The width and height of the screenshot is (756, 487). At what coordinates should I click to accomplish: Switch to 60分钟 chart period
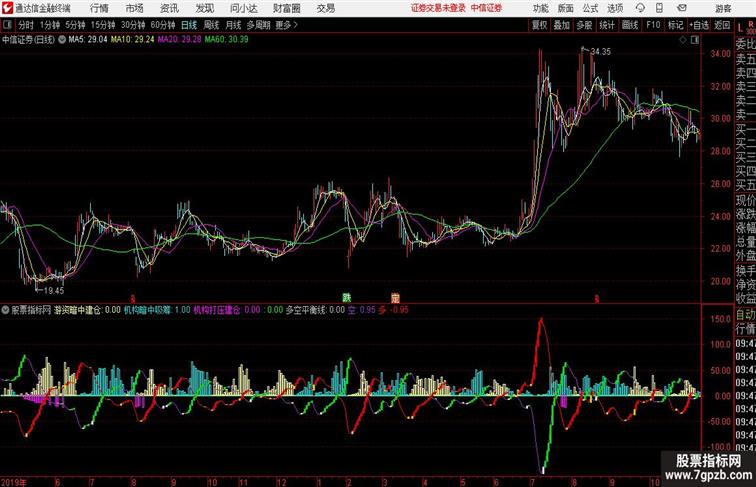point(163,25)
